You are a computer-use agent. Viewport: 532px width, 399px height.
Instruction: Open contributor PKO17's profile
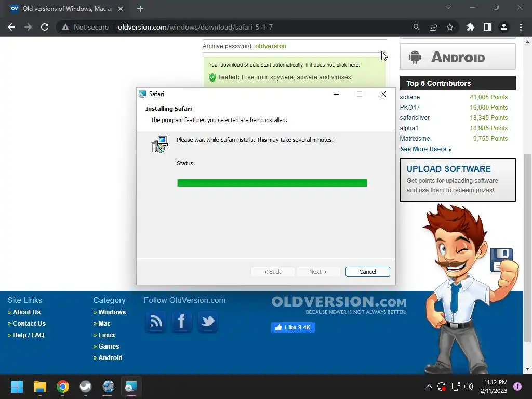point(409,108)
